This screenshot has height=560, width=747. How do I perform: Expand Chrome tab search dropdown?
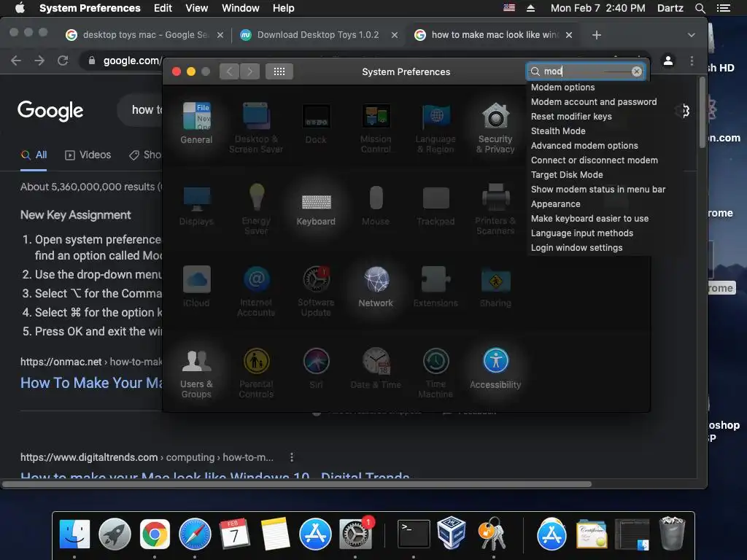(x=692, y=35)
